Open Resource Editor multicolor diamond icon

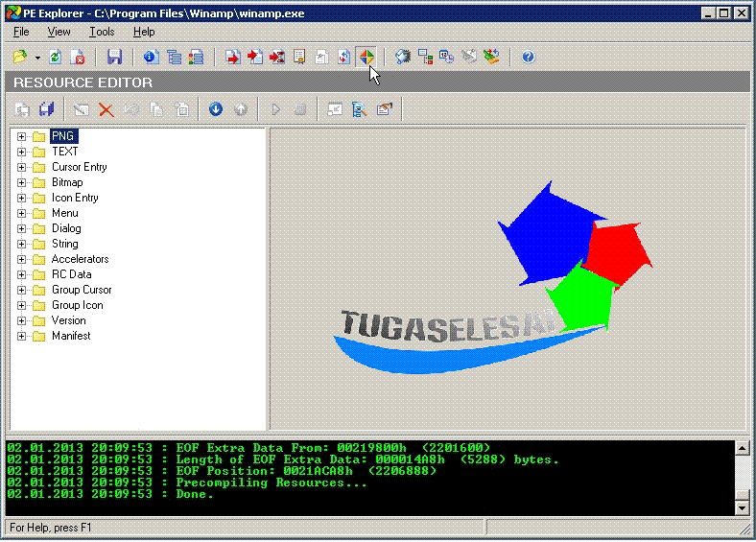pyautogui.click(x=366, y=57)
